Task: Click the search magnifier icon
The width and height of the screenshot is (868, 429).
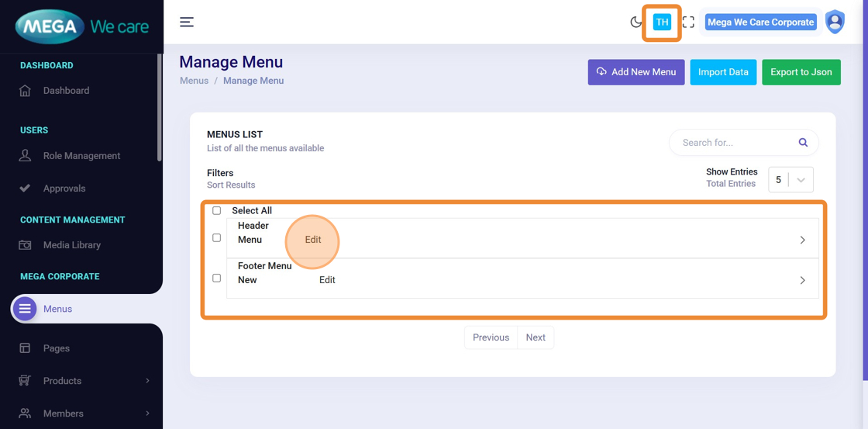Action: (x=803, y=143)
